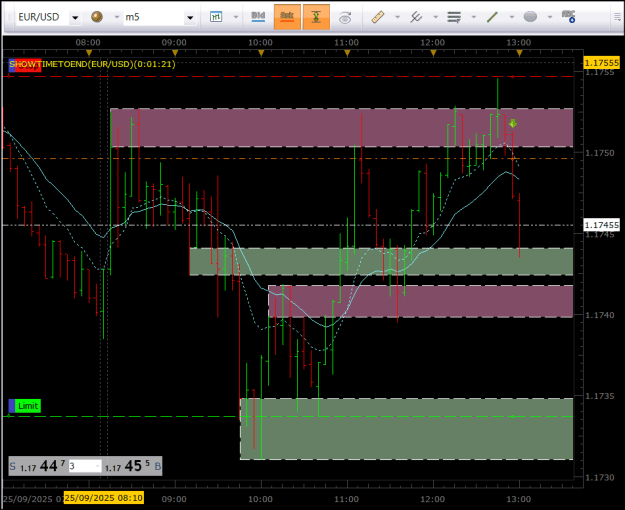
Task: Click the 10:00 triangle marker on top axis
Action: pyautogui.click(x=261, y=53)
